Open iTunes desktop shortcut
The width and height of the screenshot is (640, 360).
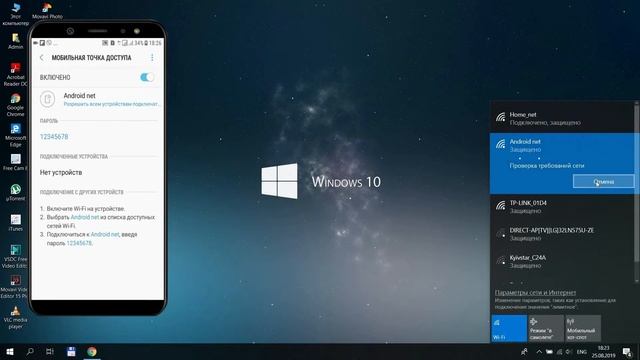click(16, 222)
